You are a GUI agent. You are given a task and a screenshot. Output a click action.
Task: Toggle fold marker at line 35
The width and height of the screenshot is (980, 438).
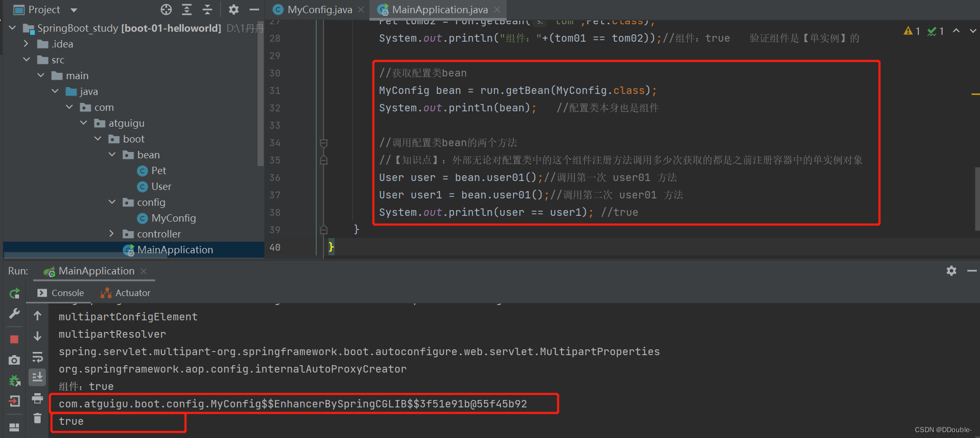324,160
